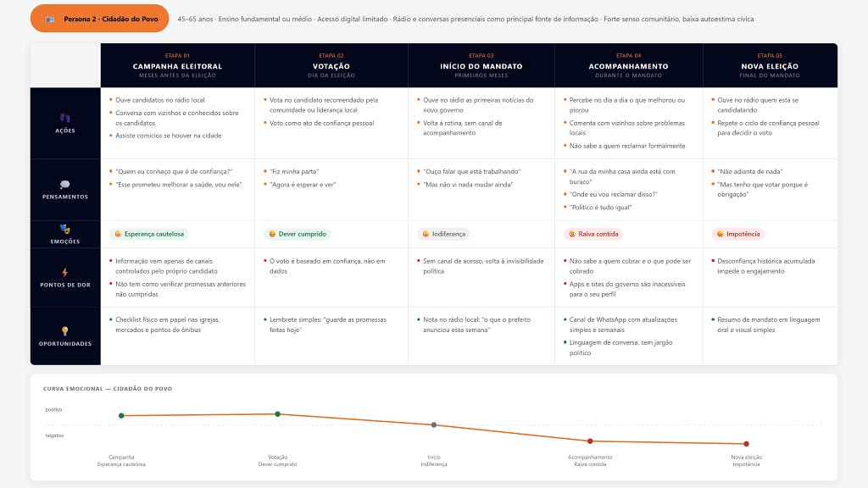Select the Persona 2 - Cidadão do Povo badge
Screen dimensions: 868x488
click(x=100, y=19)
